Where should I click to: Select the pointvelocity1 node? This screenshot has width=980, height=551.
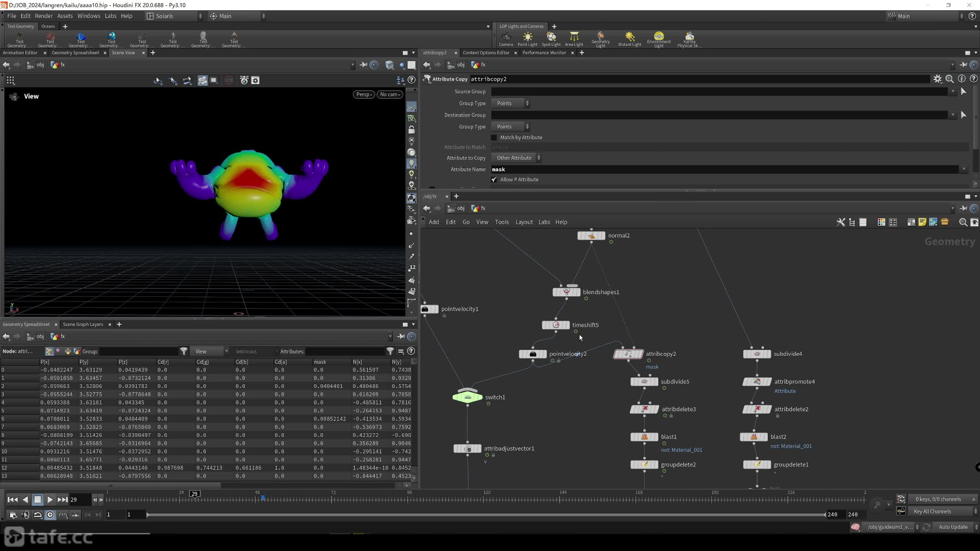click(429, 309)
